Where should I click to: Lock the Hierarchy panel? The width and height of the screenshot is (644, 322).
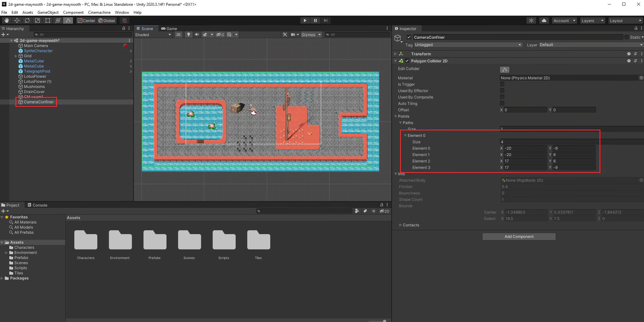coord(124,28)
